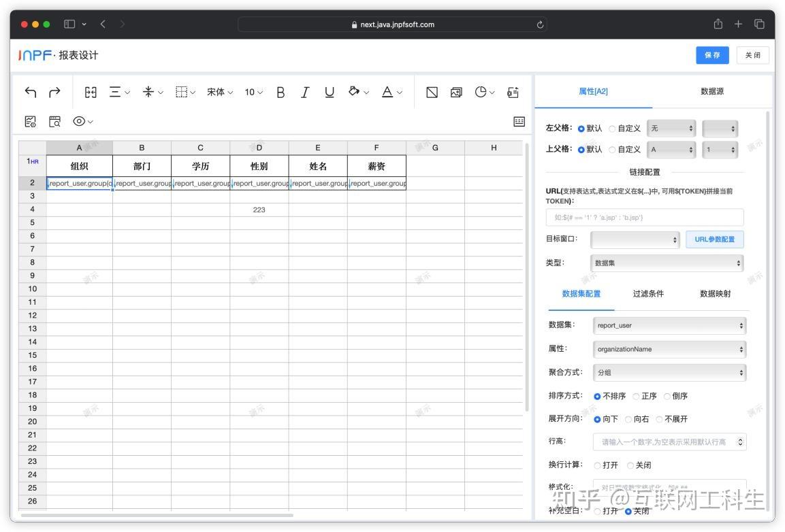Click the keyboard shortcuts icon

tap(519, 121)
